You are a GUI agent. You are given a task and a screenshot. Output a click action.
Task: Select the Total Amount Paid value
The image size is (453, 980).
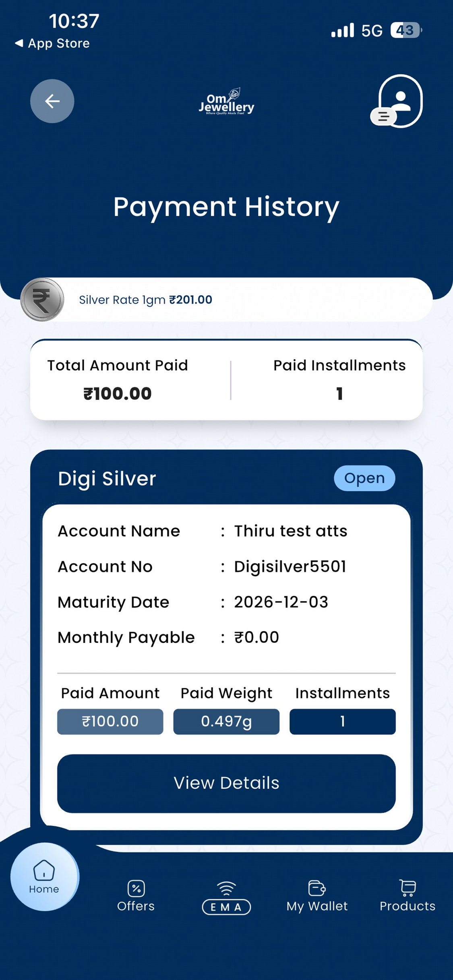[x=118, y=393]
